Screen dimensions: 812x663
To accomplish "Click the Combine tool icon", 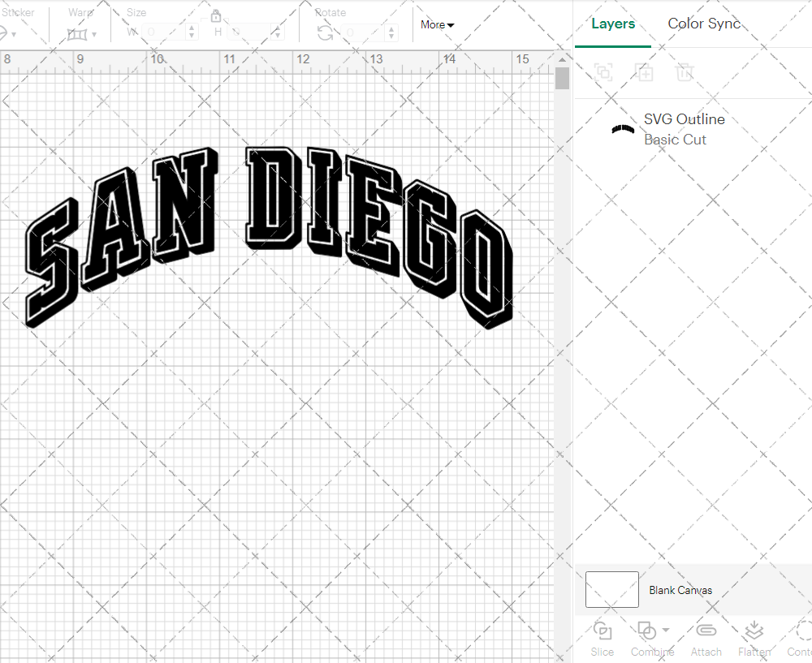I will click(647, 631).
